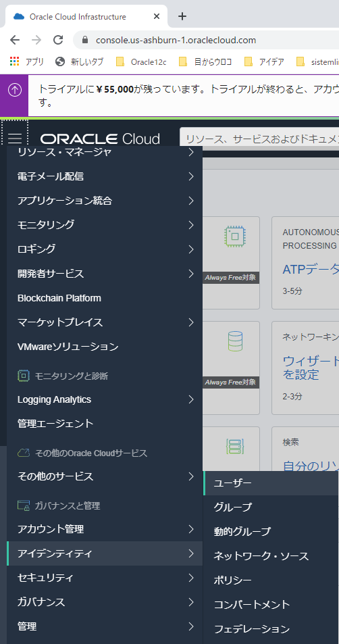Select ネットワーク・ソース in Identity submenu

pyautogui.click(x=271, y=556)
